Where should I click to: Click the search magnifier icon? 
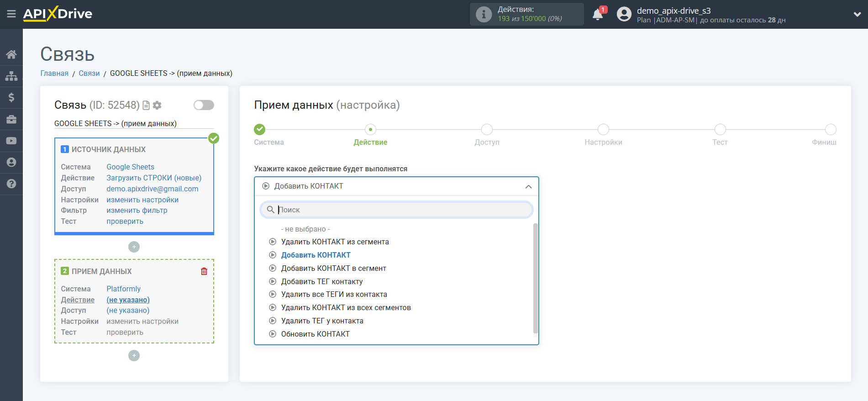pyautogui.click(x=270, y=210)
